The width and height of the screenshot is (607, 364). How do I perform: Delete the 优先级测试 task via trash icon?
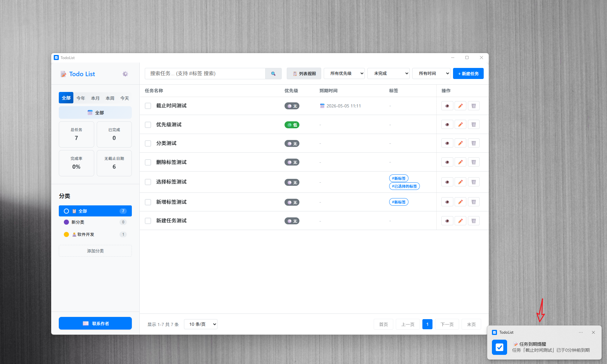[x=474, y=124]
